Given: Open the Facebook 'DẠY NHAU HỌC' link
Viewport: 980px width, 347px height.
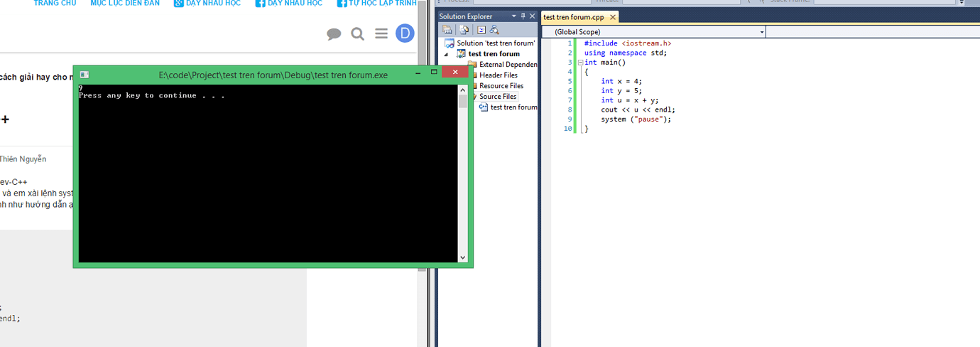Looking at the screenshot, I should [x=289, y=4].
